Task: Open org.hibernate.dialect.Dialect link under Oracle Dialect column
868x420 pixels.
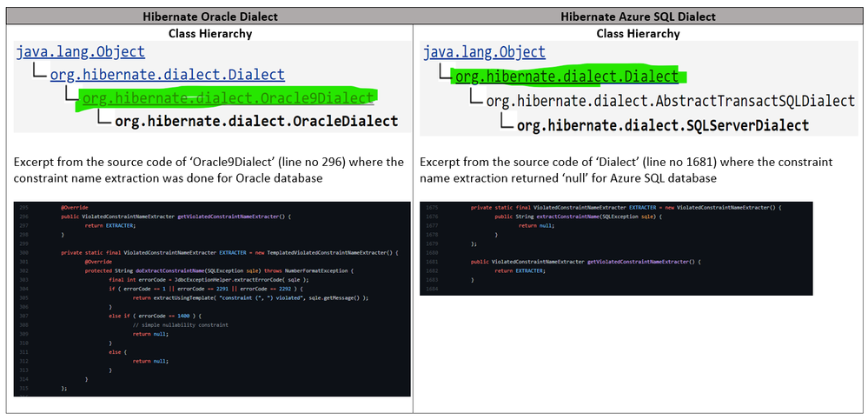Action: tap(167, 75)
